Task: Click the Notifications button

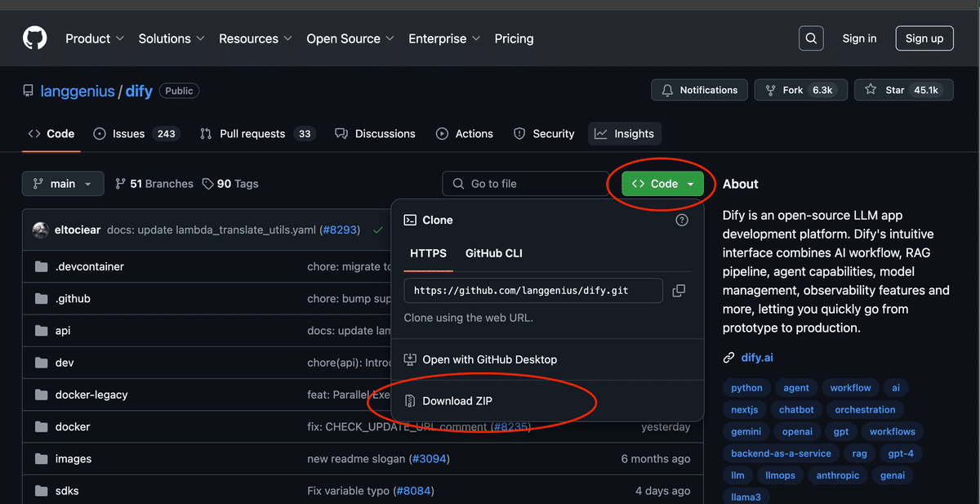Action: tap(700, 90)
